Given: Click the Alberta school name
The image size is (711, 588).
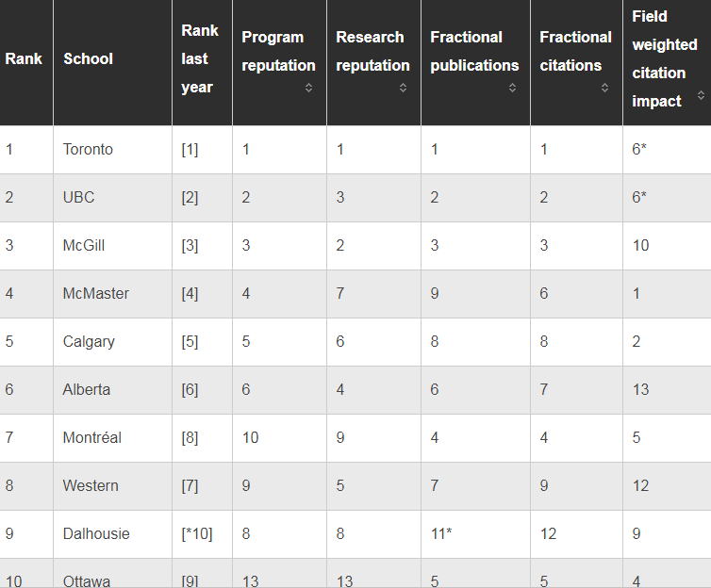Looking at the screenshot, I should tap(87, 389).
